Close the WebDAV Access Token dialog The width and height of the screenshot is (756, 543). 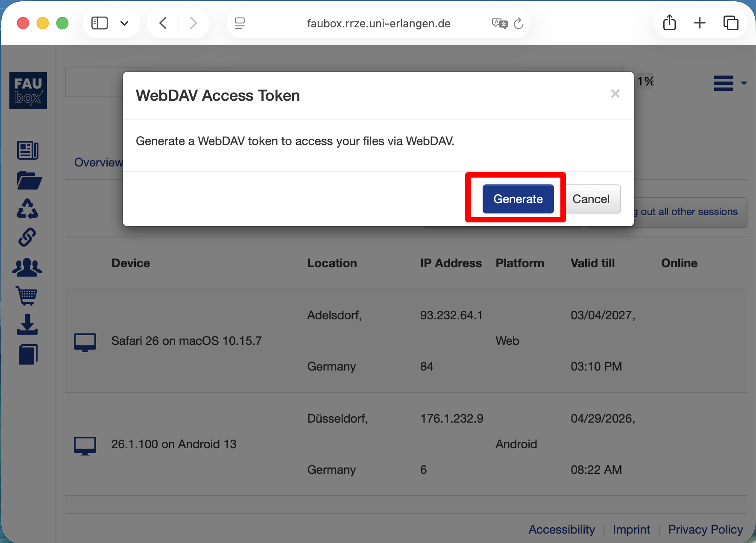tap(615, 93)
